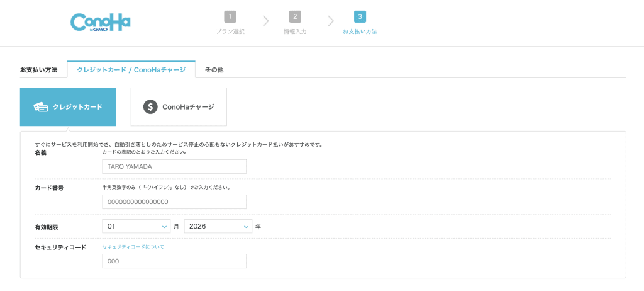Click the 情報入力 step label
The width and height of the screenshot is (644, 291).
pos(295,31)
